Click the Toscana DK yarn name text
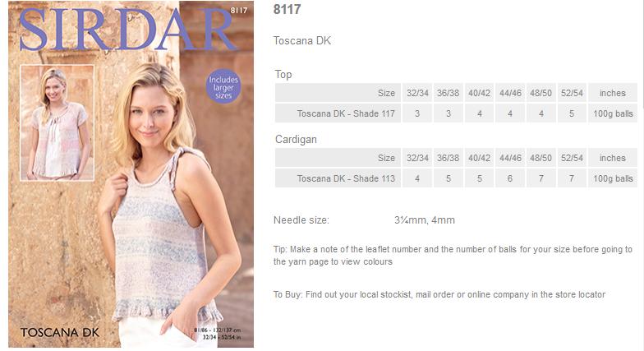Image resolution: width=644 pixels, height=351 pixels. [x=302, y=41]
